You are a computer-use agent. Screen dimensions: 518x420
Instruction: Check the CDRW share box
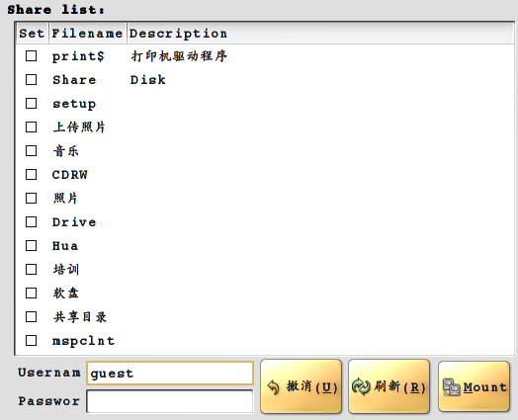click(31, 174)
